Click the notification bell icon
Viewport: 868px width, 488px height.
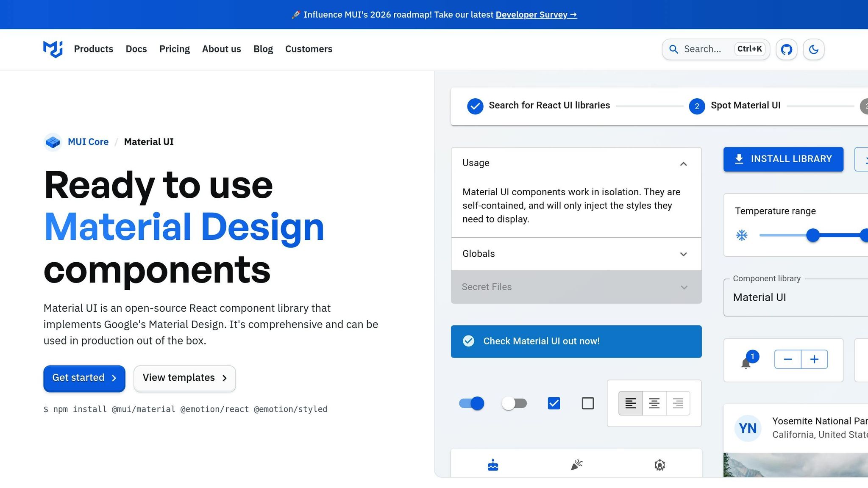746,363
